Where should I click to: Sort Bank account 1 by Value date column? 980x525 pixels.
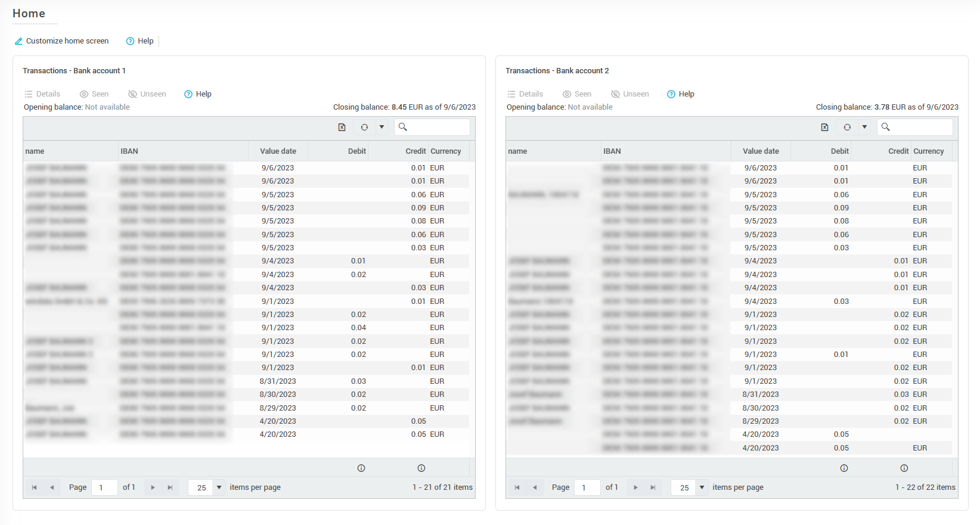click(x=278, y=151)
